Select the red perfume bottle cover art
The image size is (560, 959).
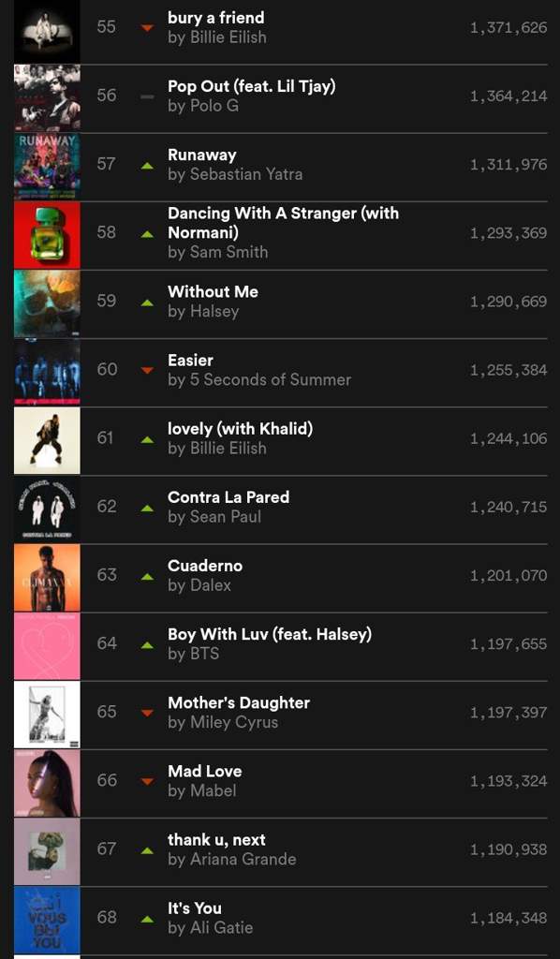pos(47,235)
